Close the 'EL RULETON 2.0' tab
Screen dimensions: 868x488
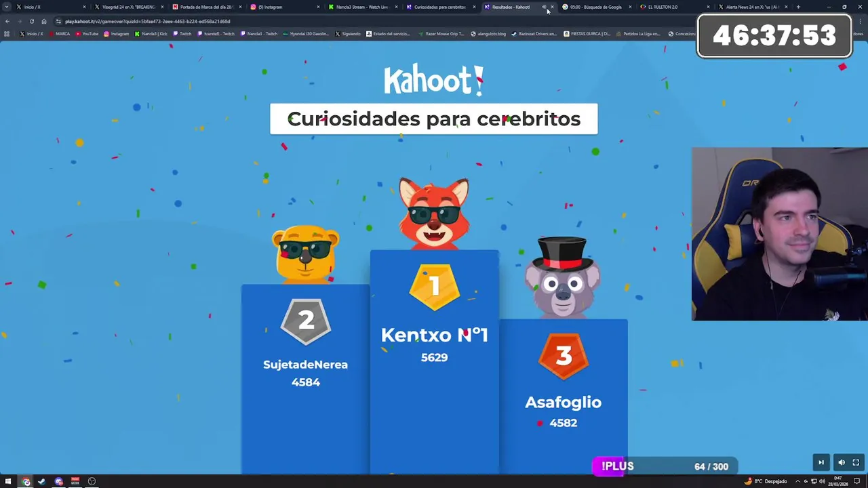(x=708, y=7)
